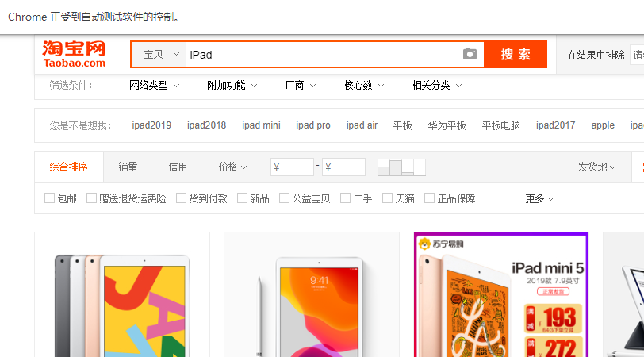Image resolution: width=644 pixels, height=357 pixels.
Task: Click 平板 suggestion link
Action: [x=403, y=125]
